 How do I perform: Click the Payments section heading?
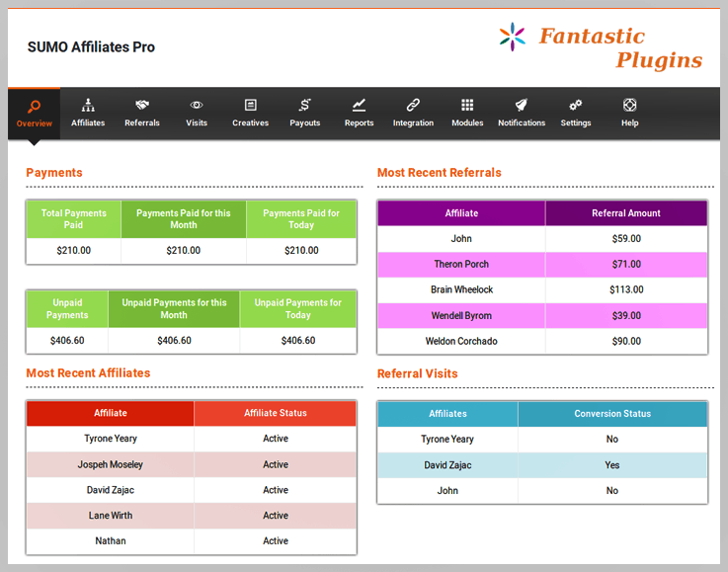[x=54, y=173]
